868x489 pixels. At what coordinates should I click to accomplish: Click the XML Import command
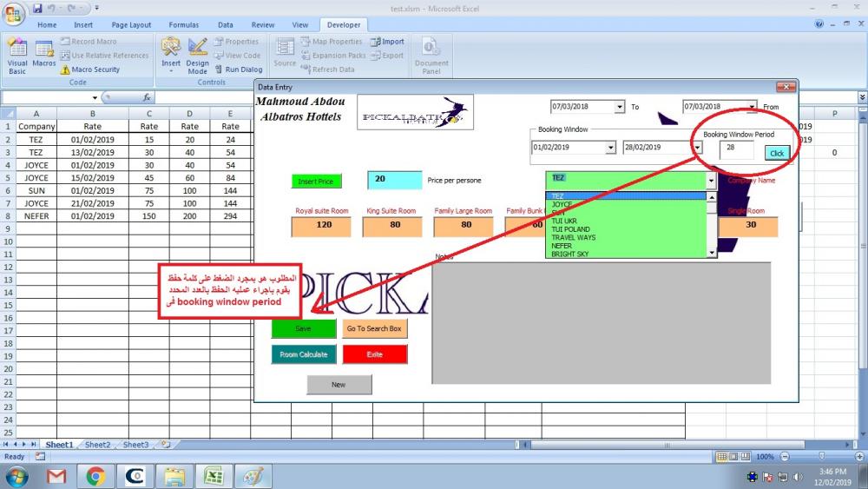(387, 42)
